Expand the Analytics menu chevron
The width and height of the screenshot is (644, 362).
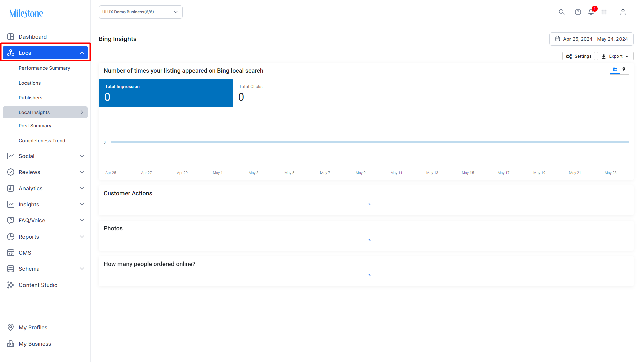coord(82,188)
